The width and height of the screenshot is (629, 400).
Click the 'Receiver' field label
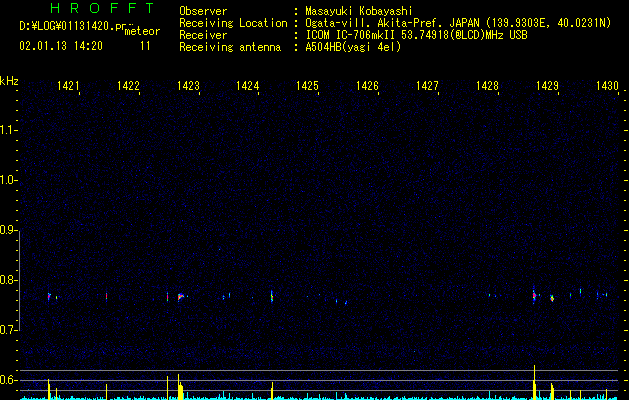(203, 35)
